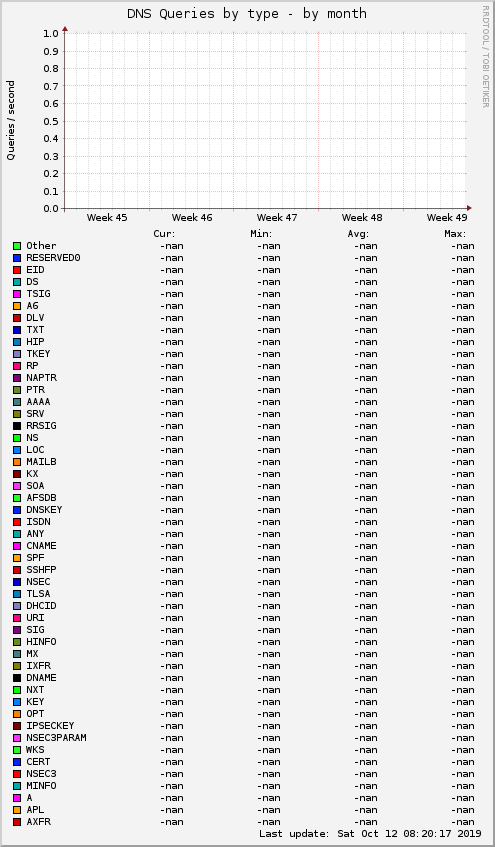Click the OPT legend label
The image size is (495, 847).
click(35, 714)
